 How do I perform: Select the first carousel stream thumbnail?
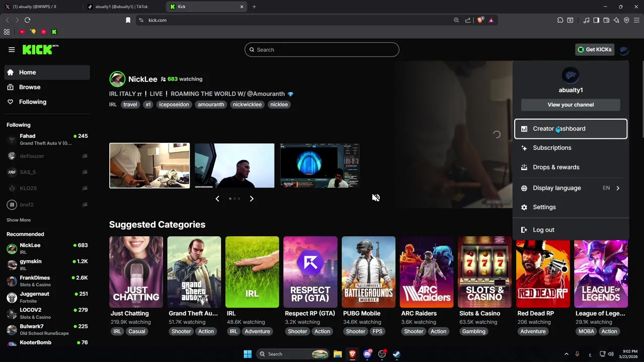(149, 165)
